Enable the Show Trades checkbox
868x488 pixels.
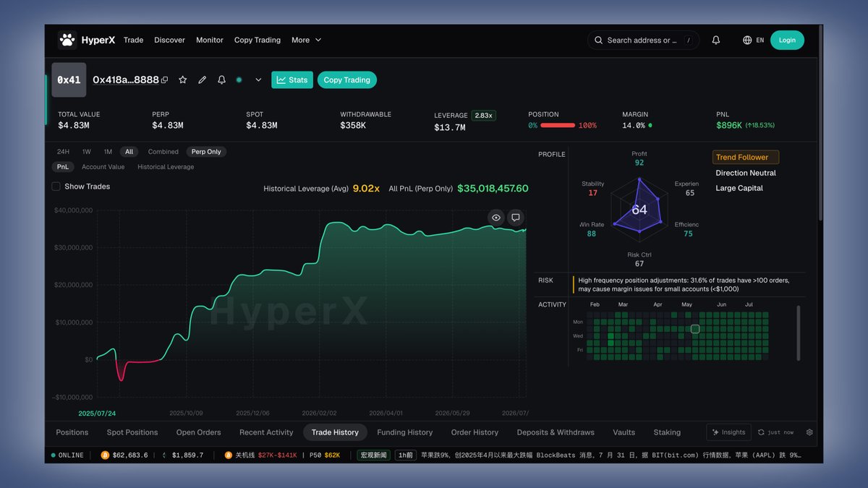[x=56, y=187]
